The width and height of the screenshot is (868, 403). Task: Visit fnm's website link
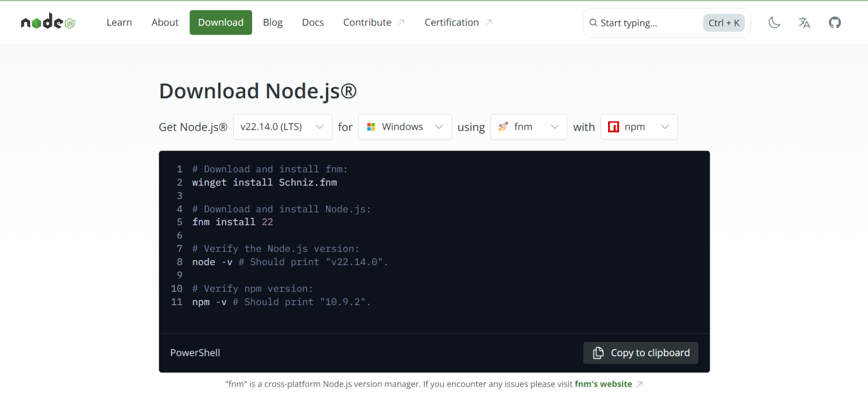(x=603, y=384)
